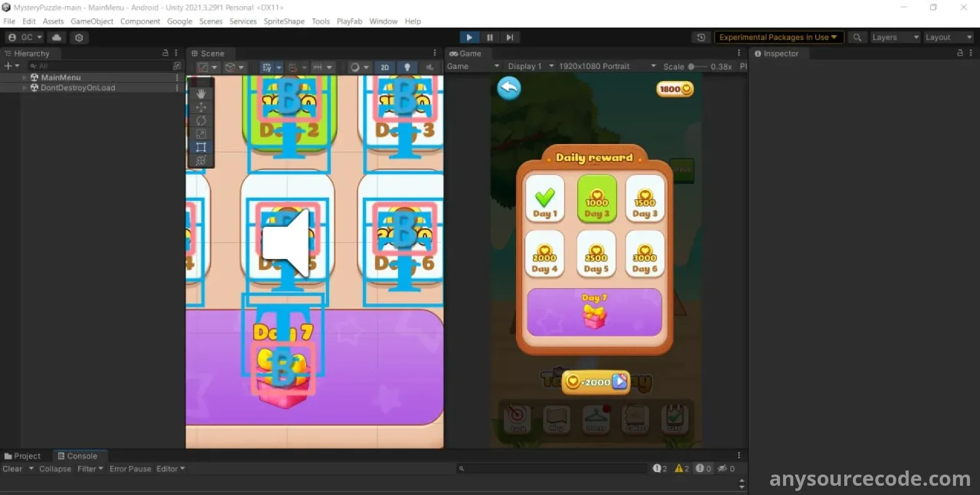
Task: Toggle Scene lighting bulb button
Action: (407, 67)
